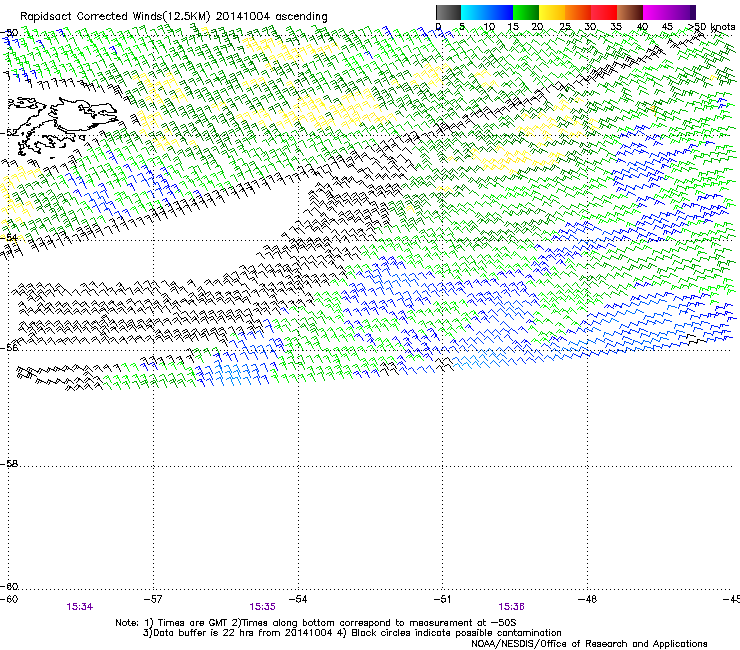The image size is (740, 650).
Task: Click latitude label '-58' on left axis
Action: pyautogui.click(x=9, y=464)
